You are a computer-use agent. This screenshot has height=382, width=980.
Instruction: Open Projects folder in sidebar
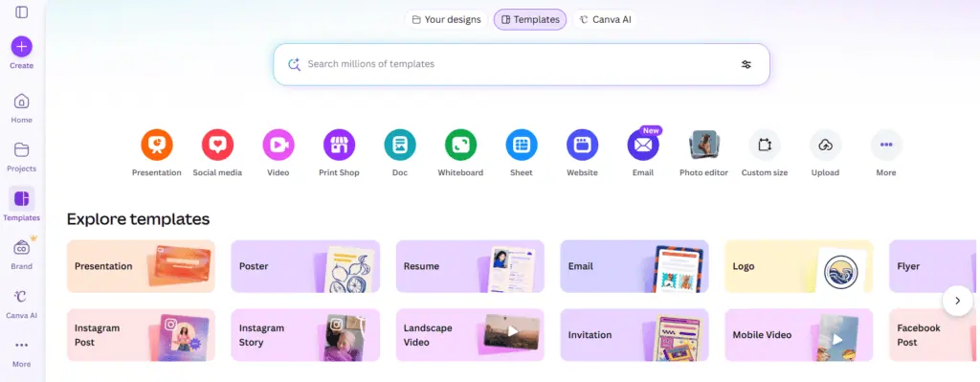pos(21,156)
